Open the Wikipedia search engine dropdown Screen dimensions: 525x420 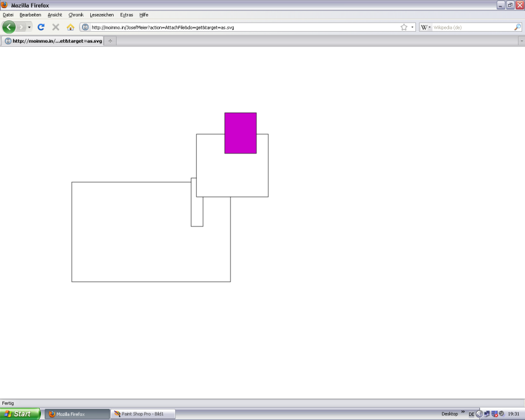pyautogui.click(x=426, y=27)
